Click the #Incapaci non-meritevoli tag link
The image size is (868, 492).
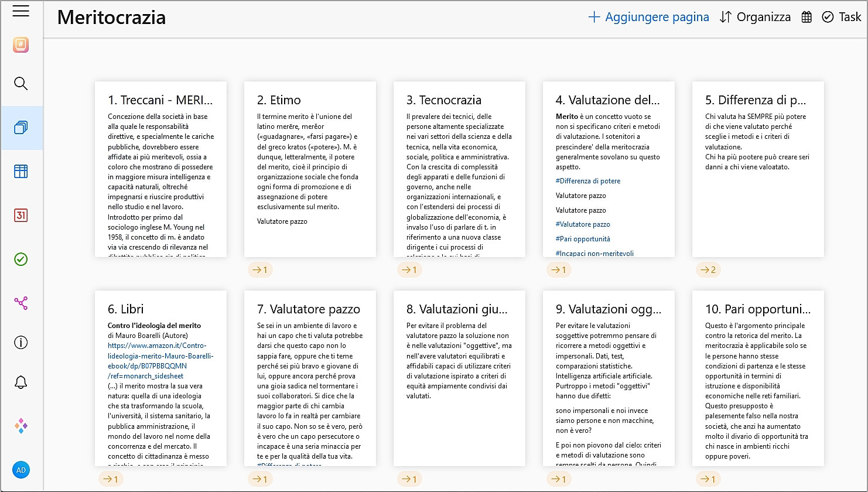tap(594, 254)
